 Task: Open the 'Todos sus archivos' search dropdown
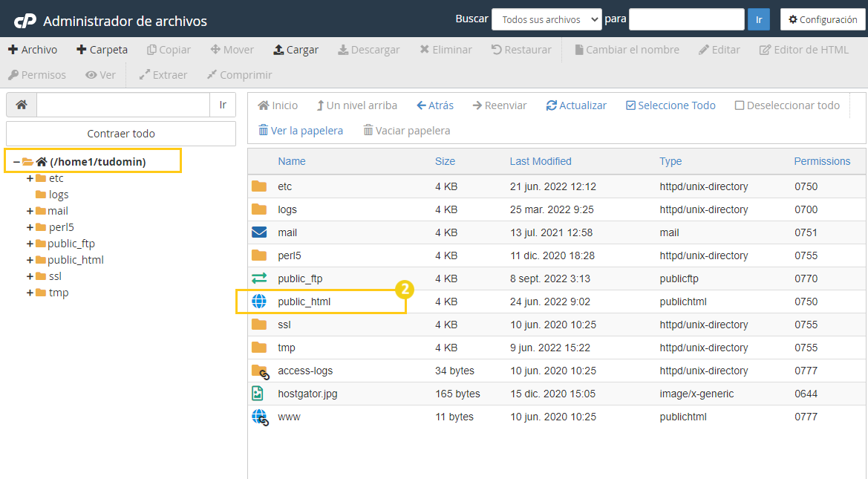546,19
